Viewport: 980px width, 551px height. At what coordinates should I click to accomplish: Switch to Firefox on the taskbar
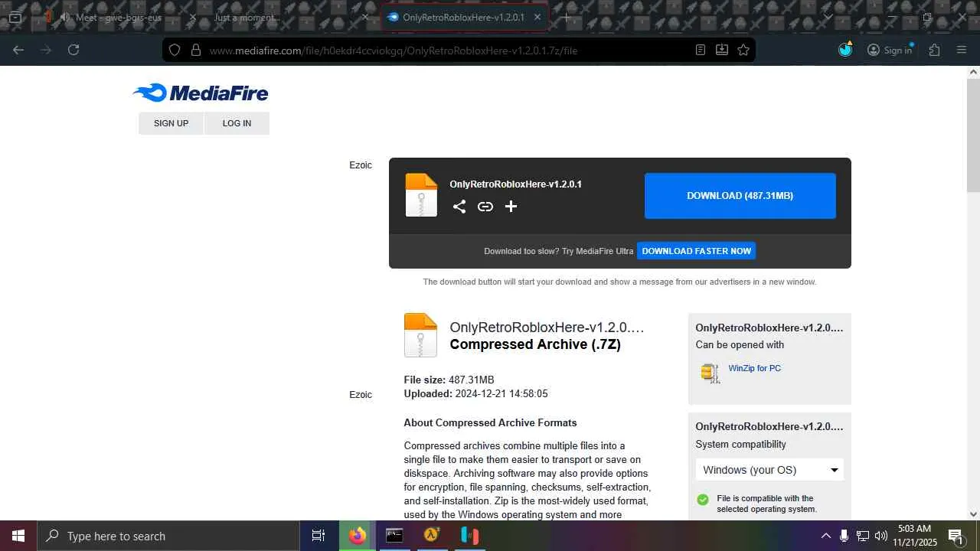[357, 536]
